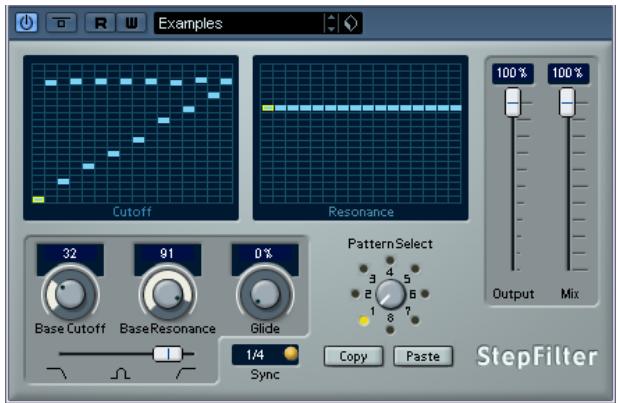This screenshot has height=403, width=618.
Task: Click the preset up/down stepper arrows
Action: [x=331, y=23]
